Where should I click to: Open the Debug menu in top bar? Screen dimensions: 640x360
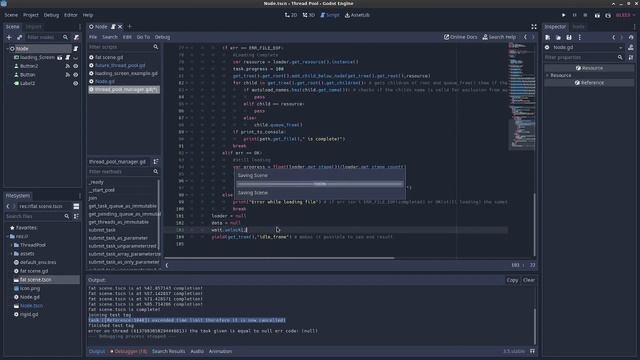51,15
